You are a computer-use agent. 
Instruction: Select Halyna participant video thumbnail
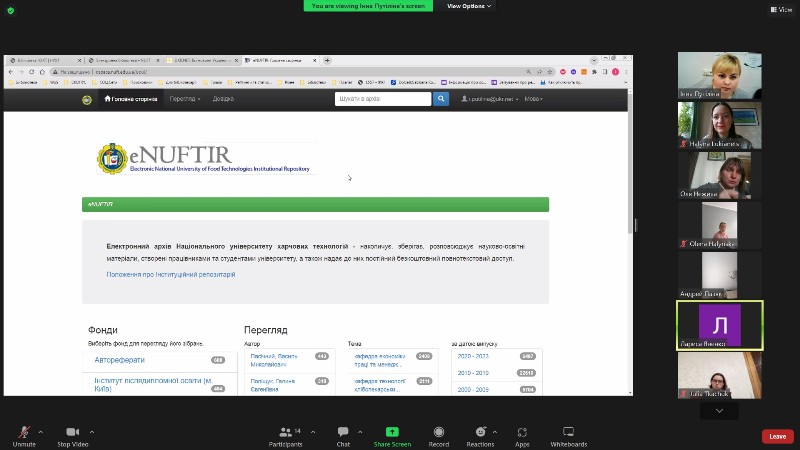tap(719, 125)
